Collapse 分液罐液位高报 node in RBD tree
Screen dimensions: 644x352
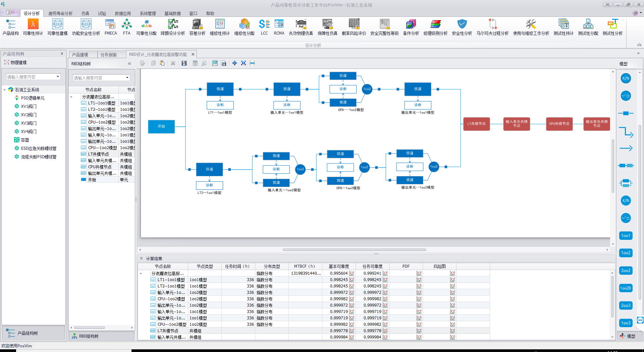pyautogui.click(x=71, y=97)
